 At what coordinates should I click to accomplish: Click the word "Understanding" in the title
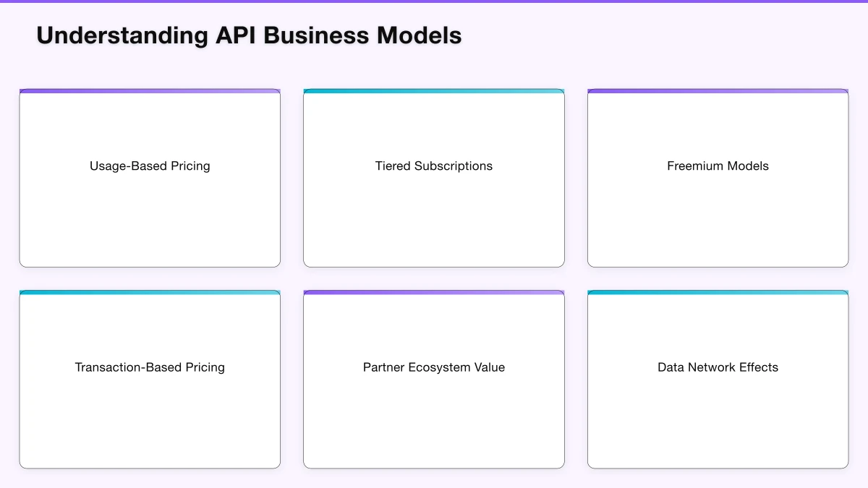[122, 35]
